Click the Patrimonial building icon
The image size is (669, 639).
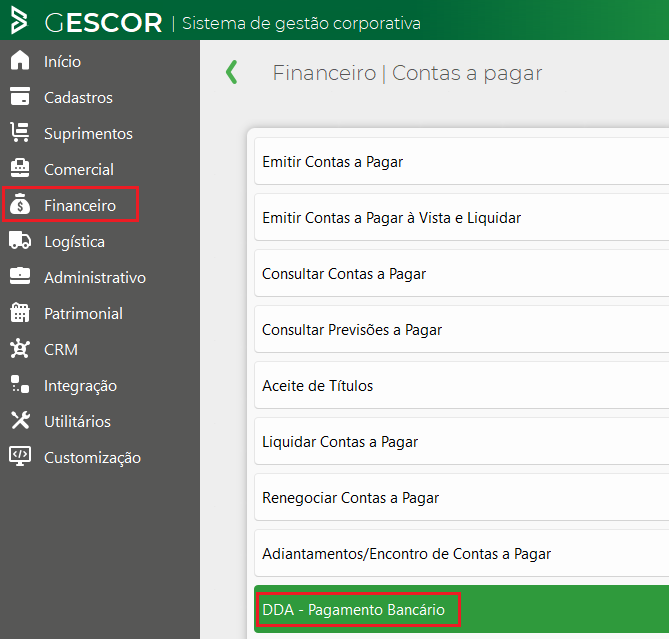pos(20,313)
